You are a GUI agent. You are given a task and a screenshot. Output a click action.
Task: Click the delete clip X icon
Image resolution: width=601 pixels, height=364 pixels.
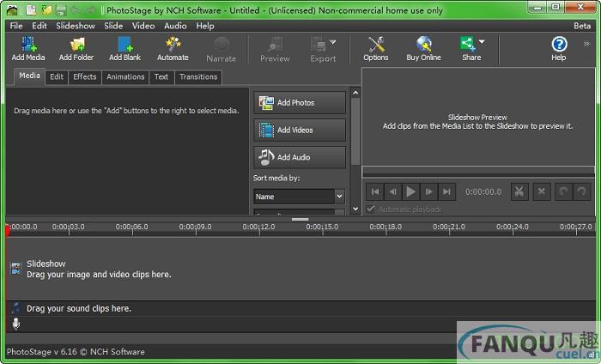(541, 191)
